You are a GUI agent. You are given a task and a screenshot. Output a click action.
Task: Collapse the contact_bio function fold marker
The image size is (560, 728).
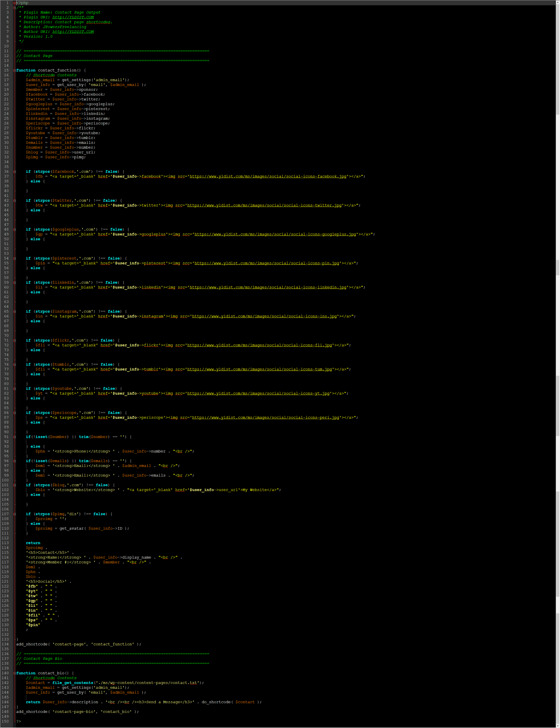click(x=15, y=673)
